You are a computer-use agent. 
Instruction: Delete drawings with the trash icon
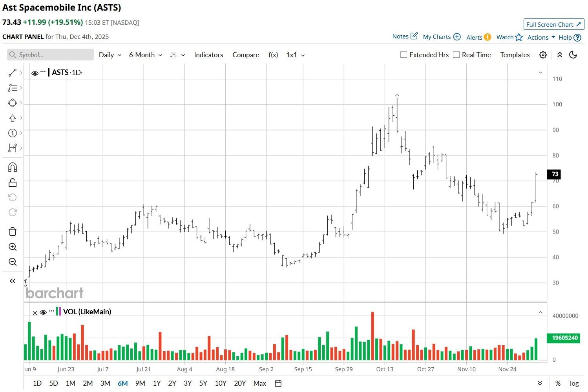coord(13,232)
